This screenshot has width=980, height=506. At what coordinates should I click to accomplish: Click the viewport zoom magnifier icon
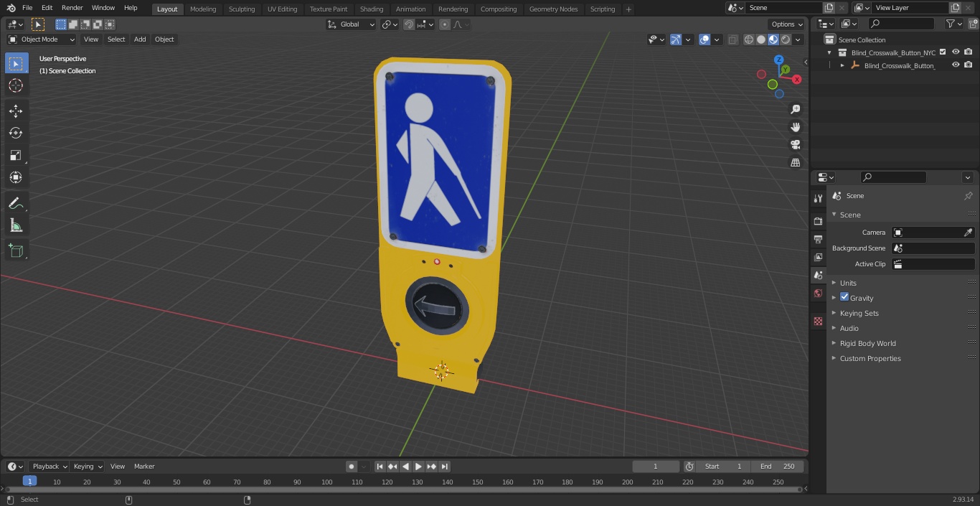pyautogui.click(x=795, y=109)
